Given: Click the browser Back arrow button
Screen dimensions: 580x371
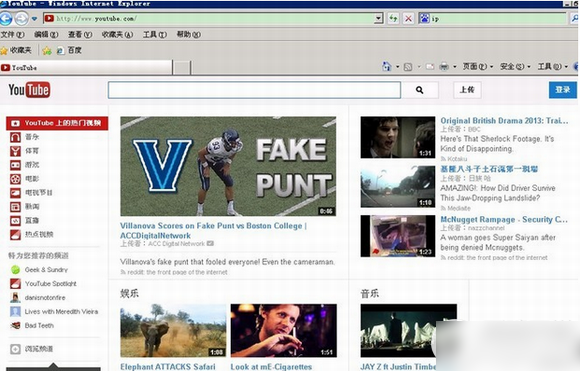Looking at the screenshot, I should (6, 18).
